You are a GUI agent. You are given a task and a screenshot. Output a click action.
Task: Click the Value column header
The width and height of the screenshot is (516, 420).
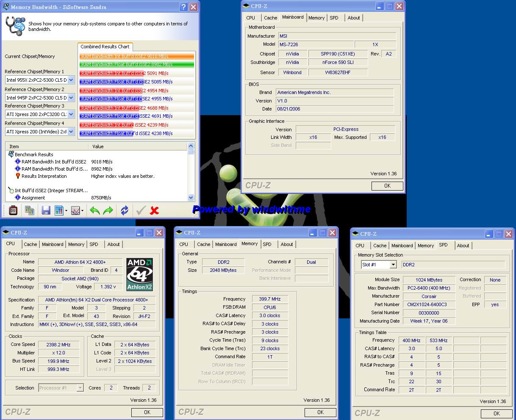tap(139, 146)
